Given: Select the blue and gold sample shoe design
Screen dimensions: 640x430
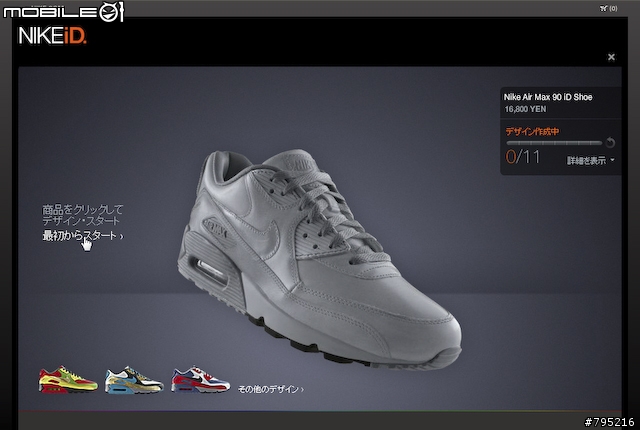Looking at the screenshot, I should (134, 380).
